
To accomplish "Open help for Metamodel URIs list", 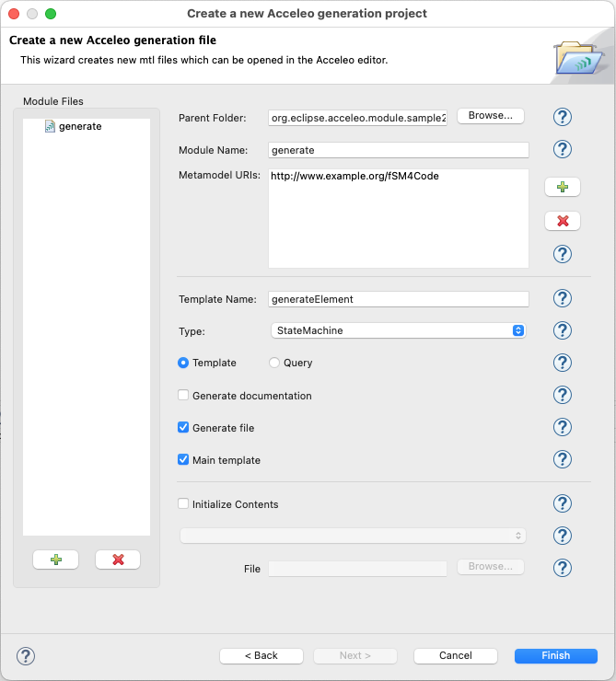I will (x=562, y=254).
